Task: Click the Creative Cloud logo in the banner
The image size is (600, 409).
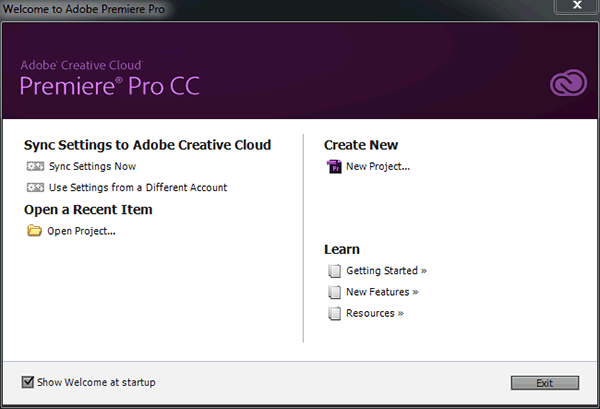Action: click(568, 83)
